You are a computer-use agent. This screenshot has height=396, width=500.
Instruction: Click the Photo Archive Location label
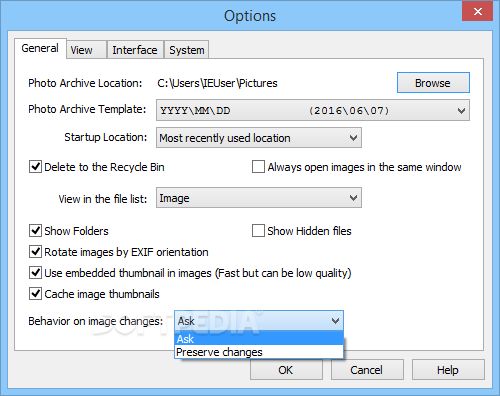pyautogui.click(x=85, y=83)
